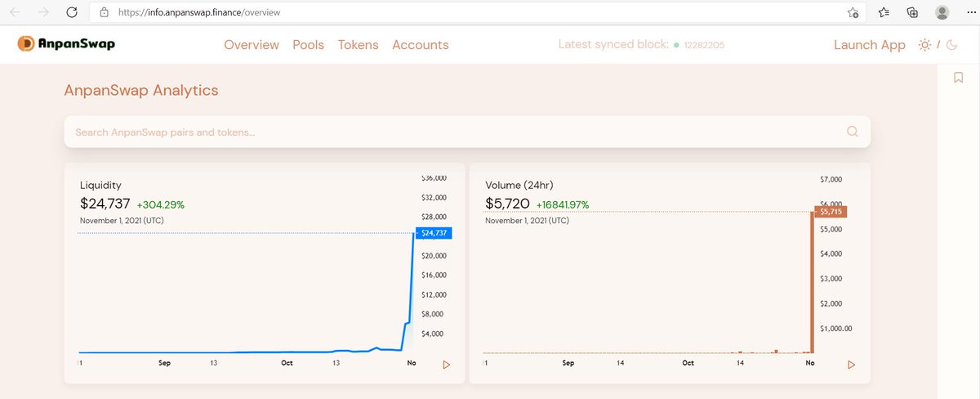Play the Liquidity chart animation

click(446, 365)
